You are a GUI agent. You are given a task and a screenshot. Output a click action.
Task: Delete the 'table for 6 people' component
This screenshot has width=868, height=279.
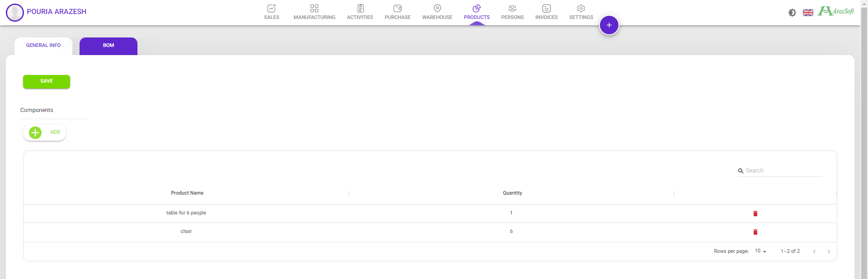[x=755, y=214]
